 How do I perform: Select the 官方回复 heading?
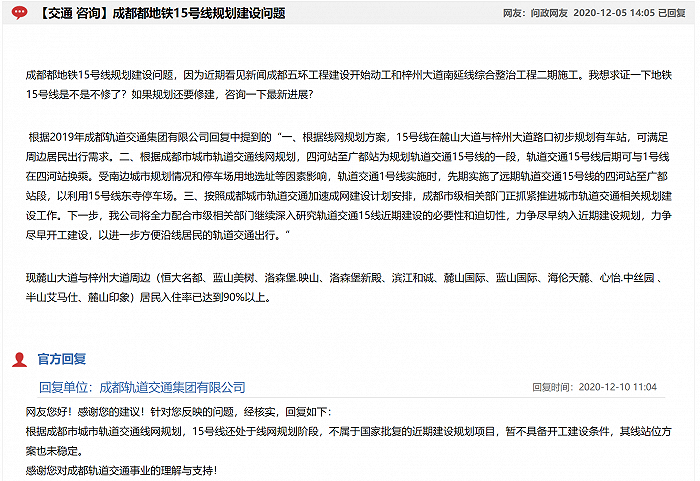pyautogui.click(x=62, y=359)
